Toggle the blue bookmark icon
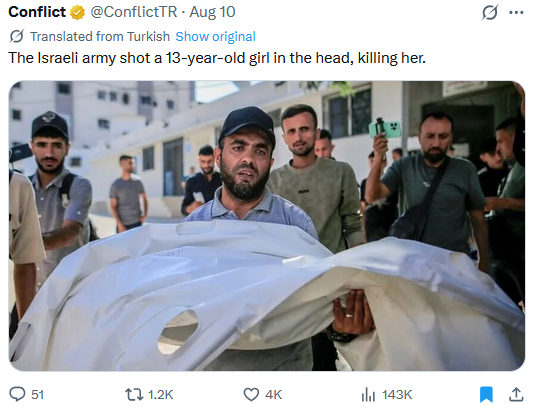This screenshot has height=407, width=535. point(486,394)
